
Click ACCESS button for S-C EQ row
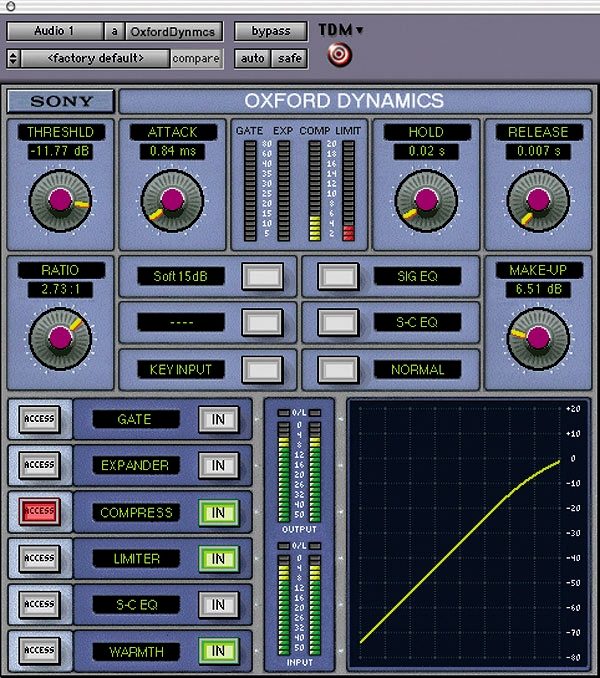point(39,604)
